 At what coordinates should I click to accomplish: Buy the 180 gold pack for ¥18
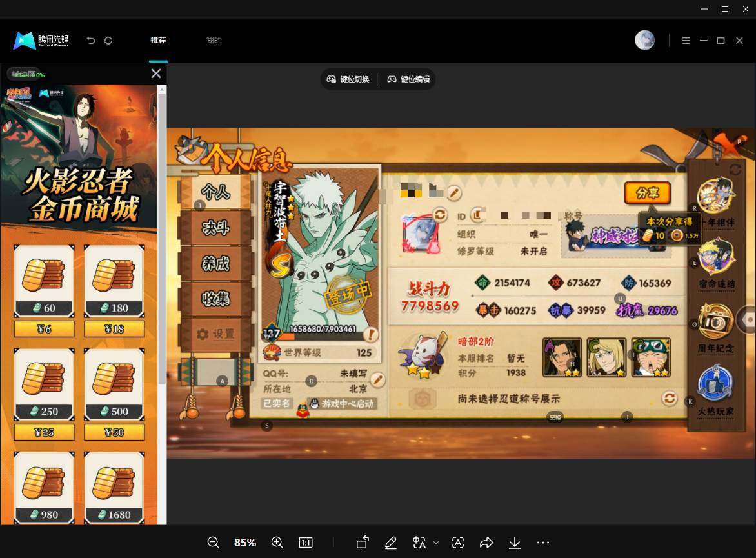(x=114, y=329)
